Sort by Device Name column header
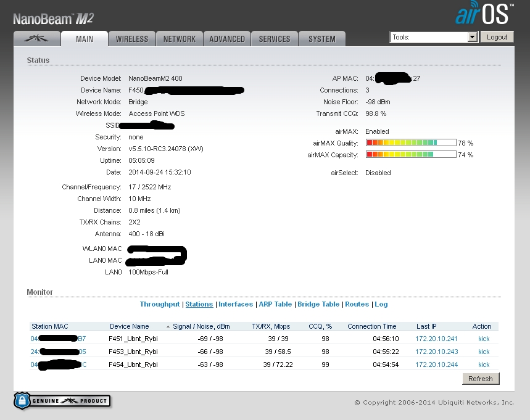This screenshot has height=420, width=530. pyautogui.click(x=129, y=326)
